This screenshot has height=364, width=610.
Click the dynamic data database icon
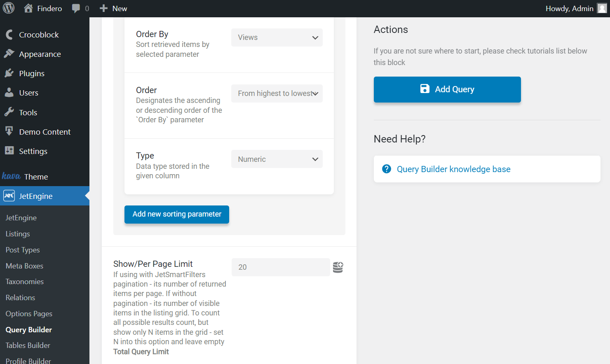(338, 267)
